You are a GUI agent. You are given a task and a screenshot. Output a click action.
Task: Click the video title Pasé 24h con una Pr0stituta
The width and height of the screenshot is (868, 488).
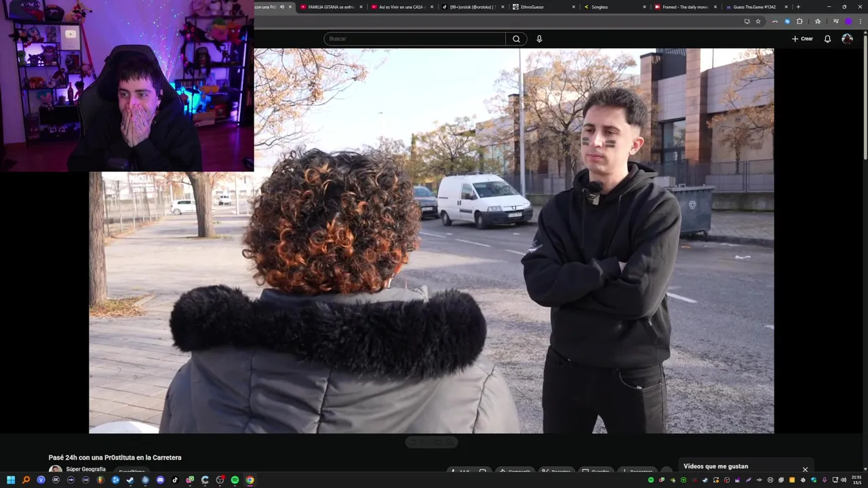pyautogui.click(x=115, y=457)
